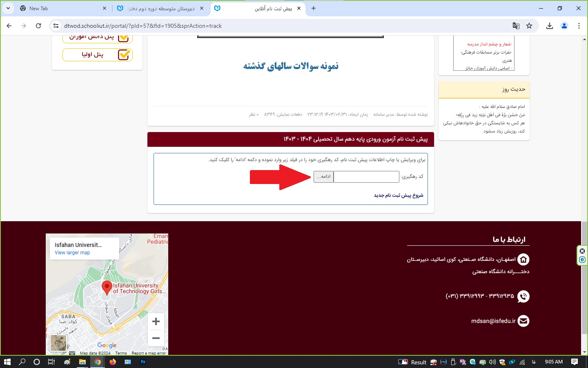Zoom in on the map with plus button
This screenshot has width=588, height=368.
tap(156, 322)
